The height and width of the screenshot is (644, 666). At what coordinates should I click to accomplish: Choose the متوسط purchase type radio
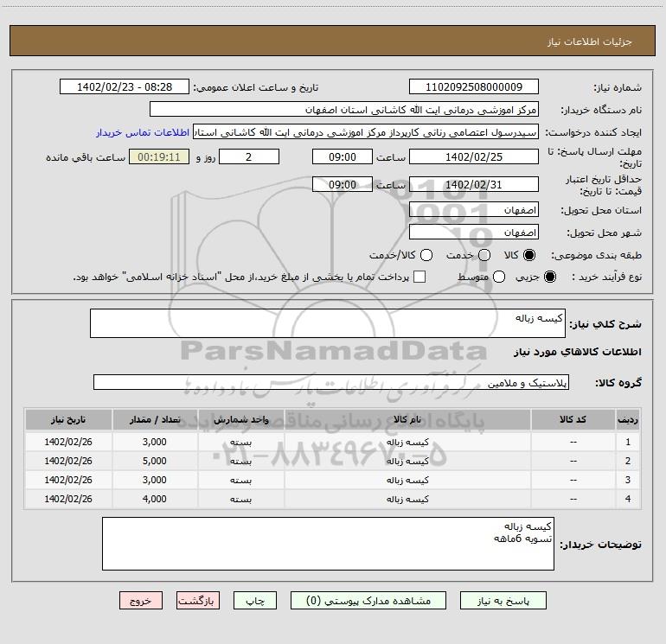click(x=499, y=277)
